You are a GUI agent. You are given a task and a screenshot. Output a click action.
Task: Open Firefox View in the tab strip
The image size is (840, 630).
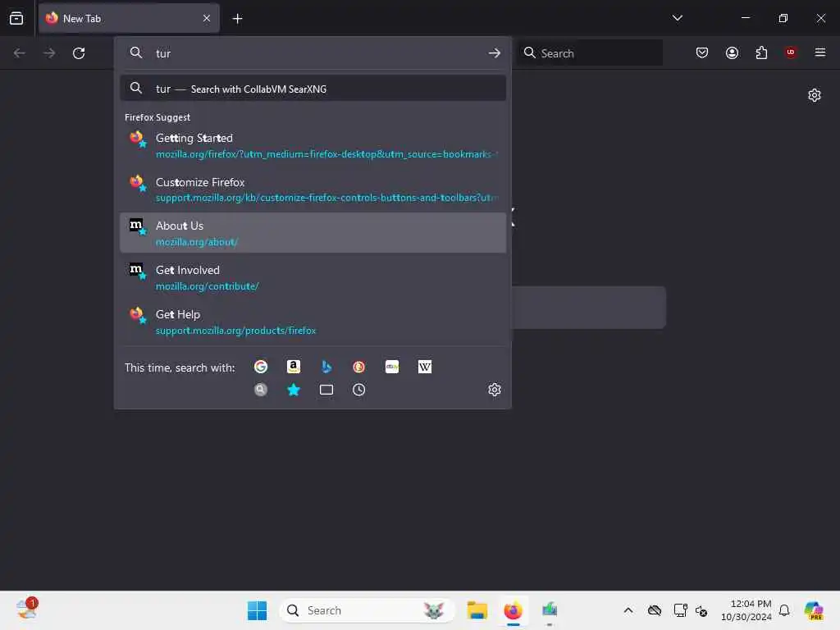(x=16, y=18)
